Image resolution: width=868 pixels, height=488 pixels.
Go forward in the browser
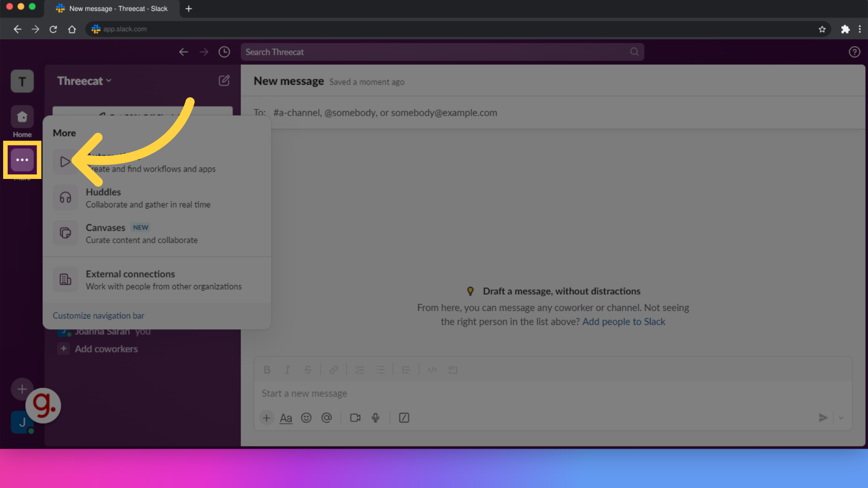(x=35, y=29)
